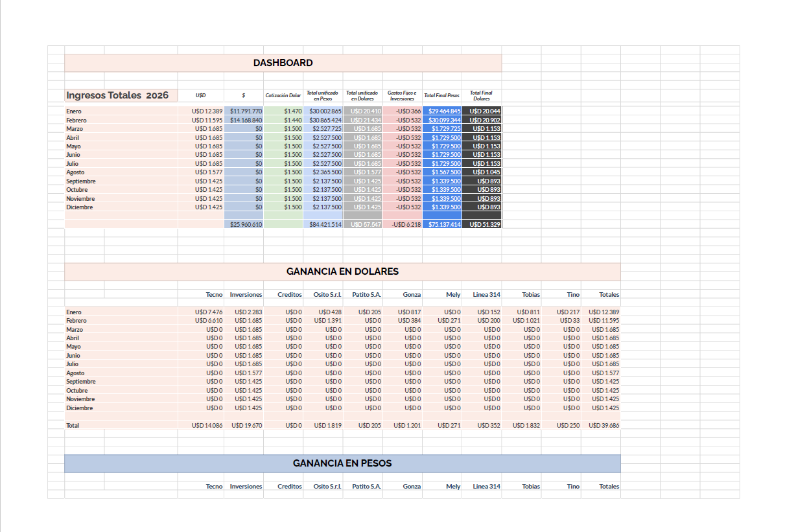Viewport: 785px width, 532px height.
Task: Click the Diciembre row label in the dashboard
Action: pos(78,207)
